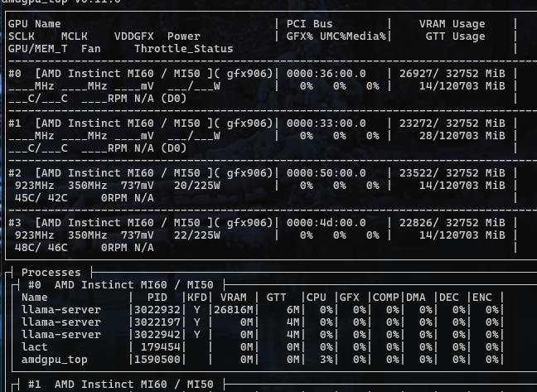Click the KFD column header
This screenshot has height=392, width=537.
point(197,298)
